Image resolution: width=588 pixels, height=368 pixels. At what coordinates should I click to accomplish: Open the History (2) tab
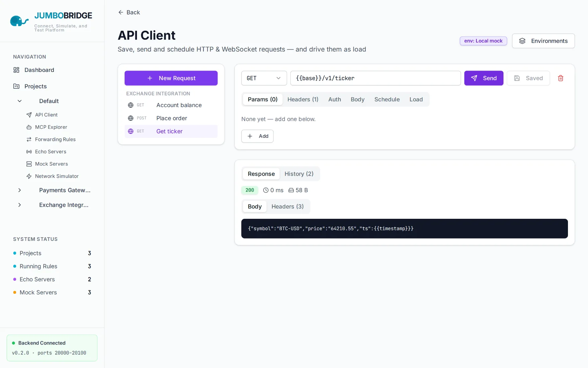[x=299, y=174]
